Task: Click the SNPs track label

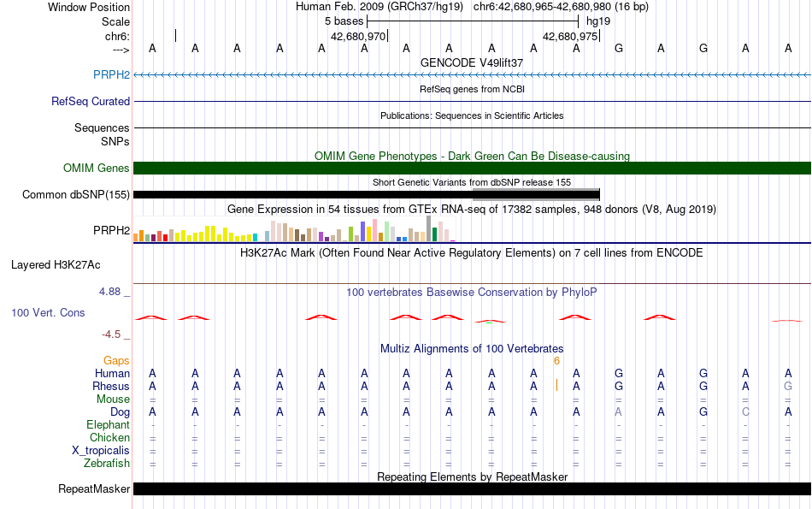Action: pyautogui.click(x=115, y=141)
